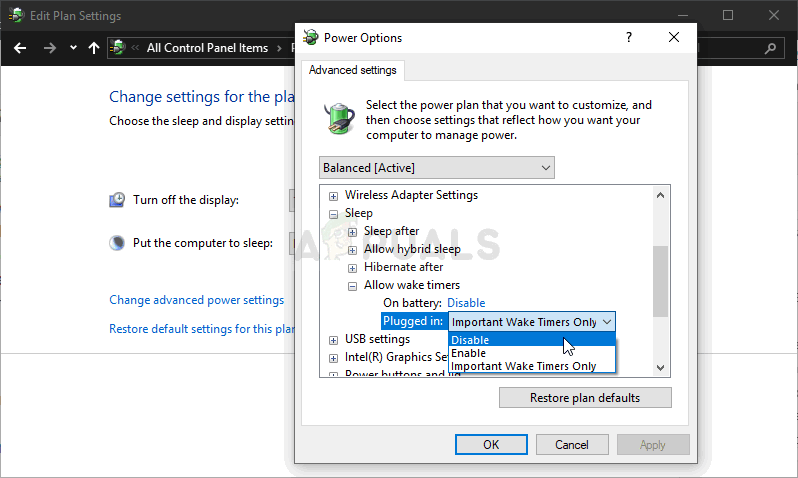Click Restore plan defaults button
Screen dimensions: 798x478
(585, 398)
